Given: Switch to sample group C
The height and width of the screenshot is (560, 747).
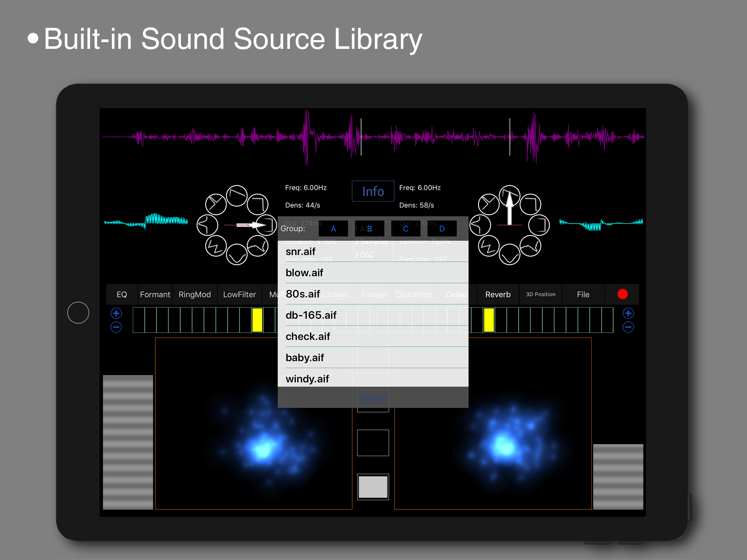Looking at the screenshot, I should coord(406,229).
